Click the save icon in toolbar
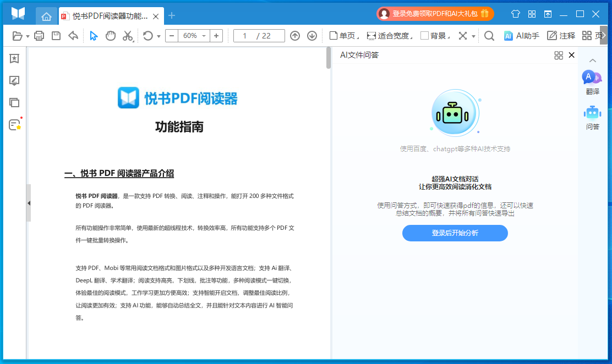Screen dimensions: 612x364 tap(56, 36)
